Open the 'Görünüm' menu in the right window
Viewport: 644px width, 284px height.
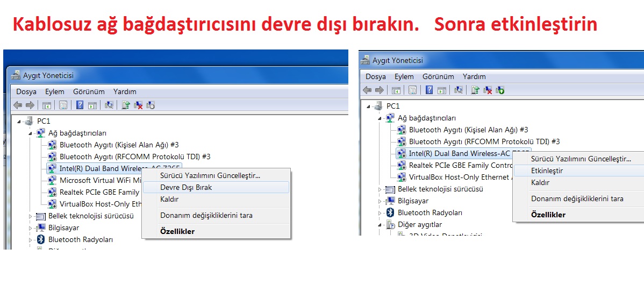[438, 76]
